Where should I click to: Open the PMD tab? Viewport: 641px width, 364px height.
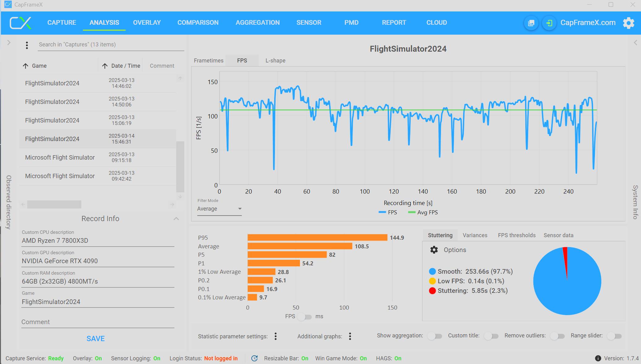coord(352,23)
